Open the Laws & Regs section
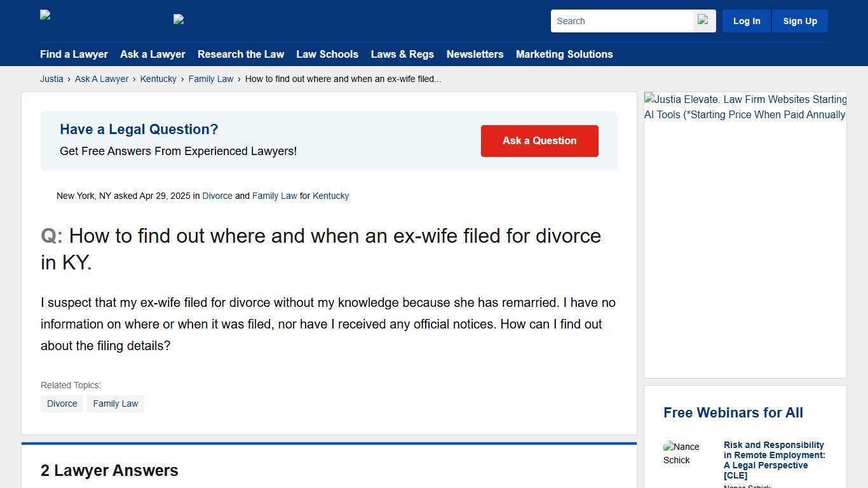The image size is (868, 488). [x=402, y=54]
